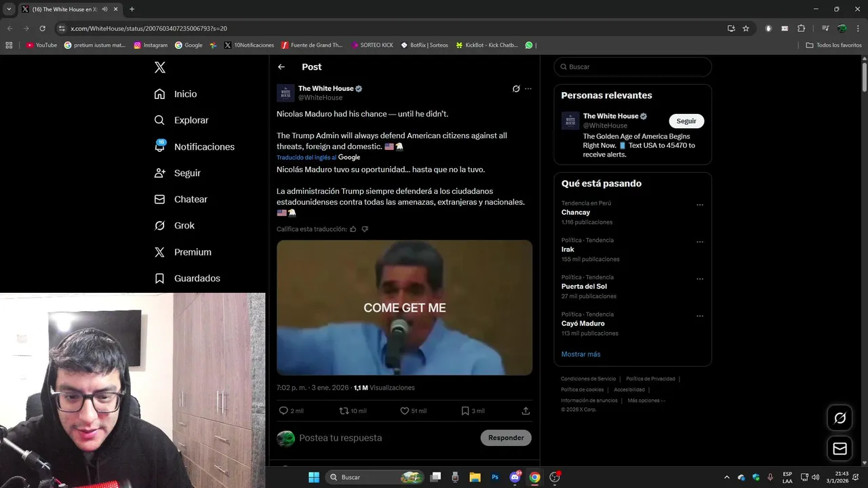Open media controls icon in Chrome
868x488 pixels.
(825, 28)
